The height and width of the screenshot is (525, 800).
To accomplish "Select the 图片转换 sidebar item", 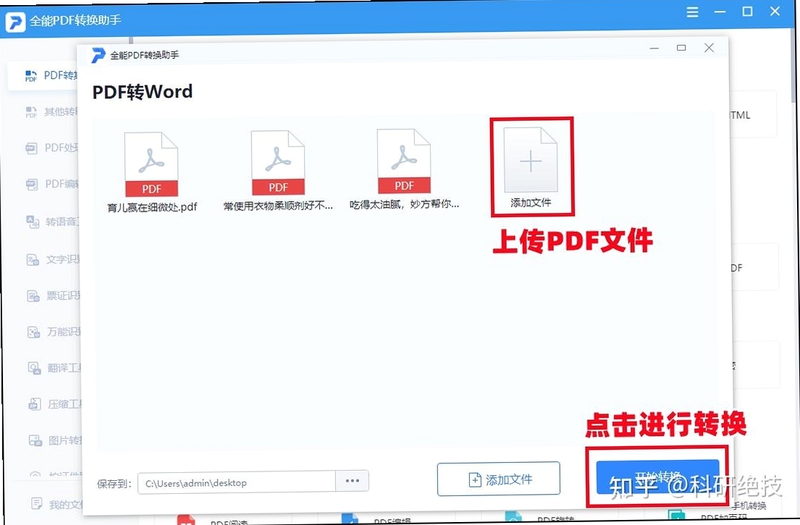I will click(55, 440).
